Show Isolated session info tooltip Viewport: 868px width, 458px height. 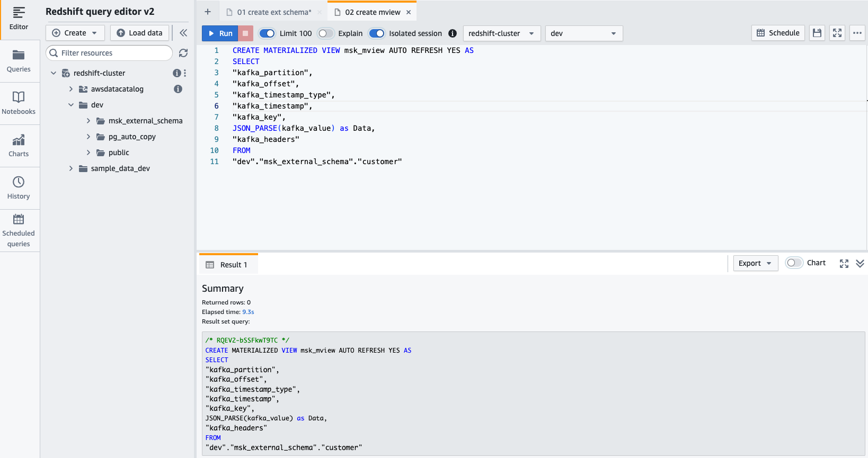pos(453,33)
